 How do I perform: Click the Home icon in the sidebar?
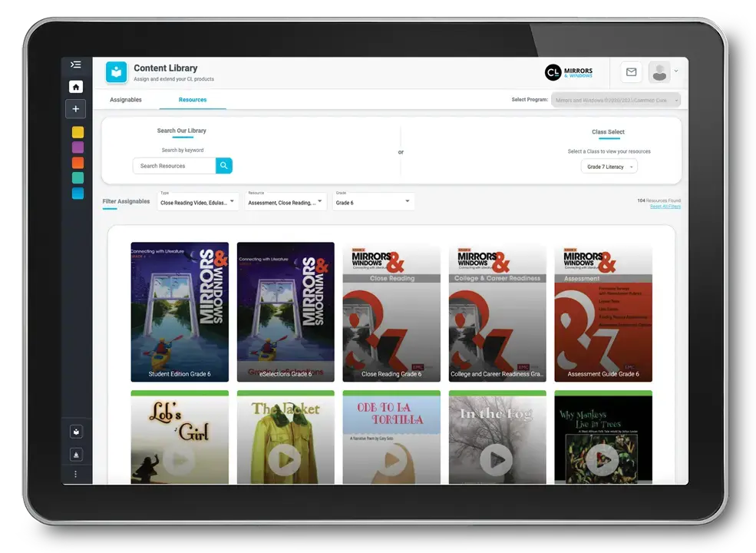[75, 87]
